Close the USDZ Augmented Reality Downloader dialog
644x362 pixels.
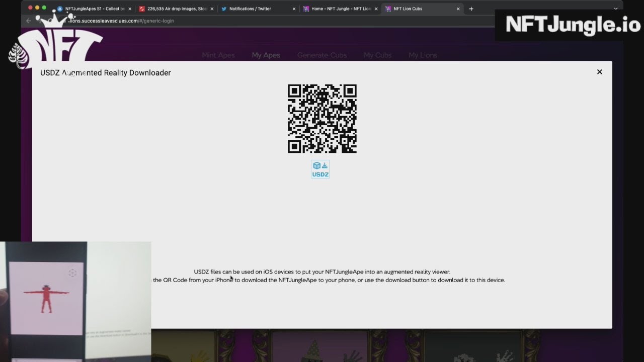pyautogui.click(x=599, y=72)
